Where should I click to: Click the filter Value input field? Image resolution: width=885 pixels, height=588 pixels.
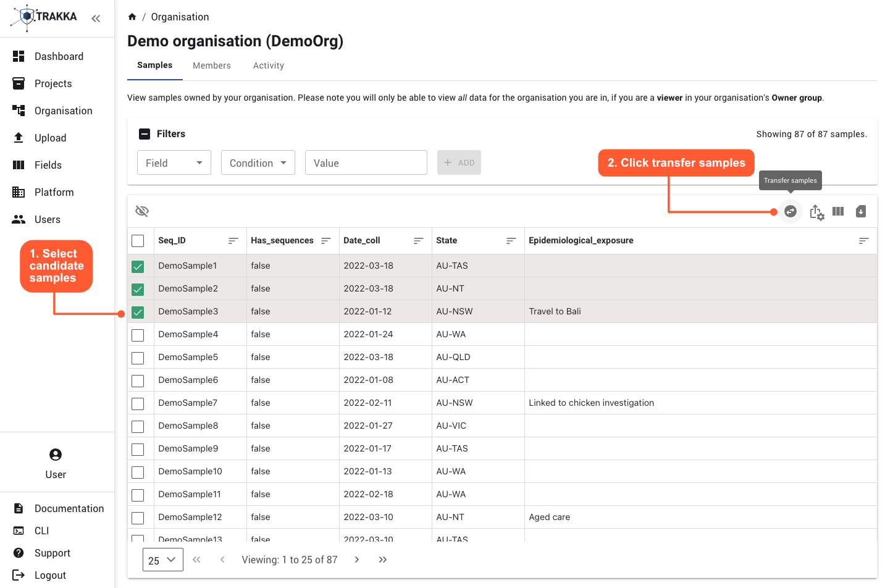[x=366, y=162]
